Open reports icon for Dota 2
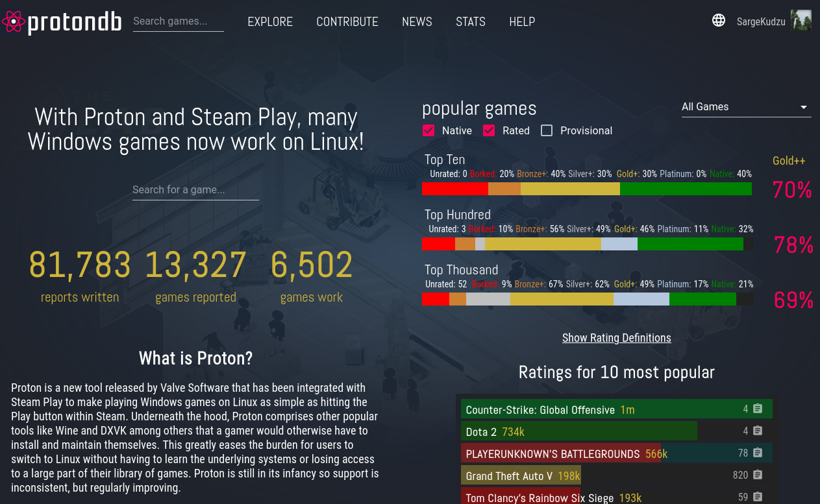 click(758, 431)
